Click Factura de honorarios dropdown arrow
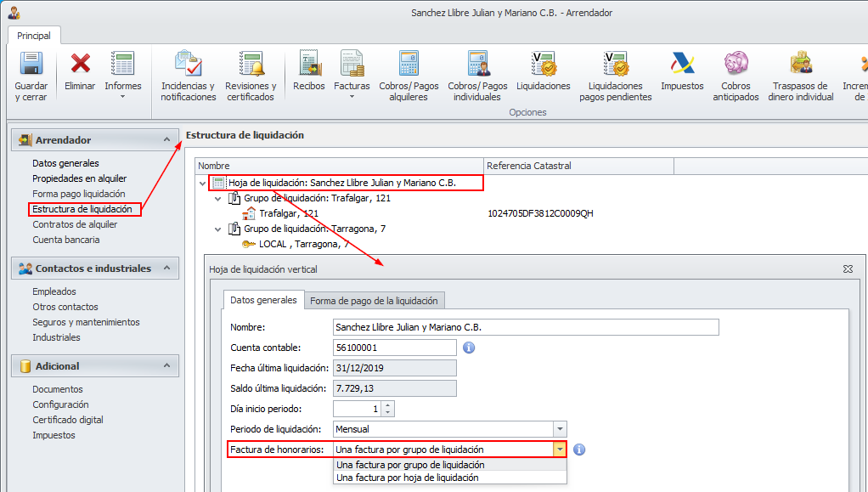This screenshot has width=868, height=492. 560,450
